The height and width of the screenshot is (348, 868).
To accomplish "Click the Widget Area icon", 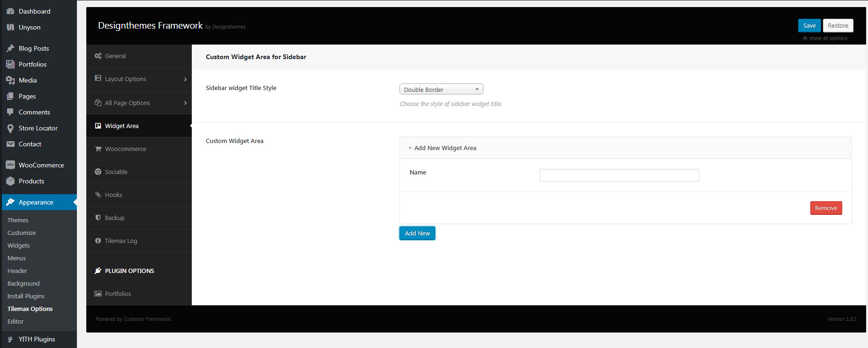I will (98, 126).
